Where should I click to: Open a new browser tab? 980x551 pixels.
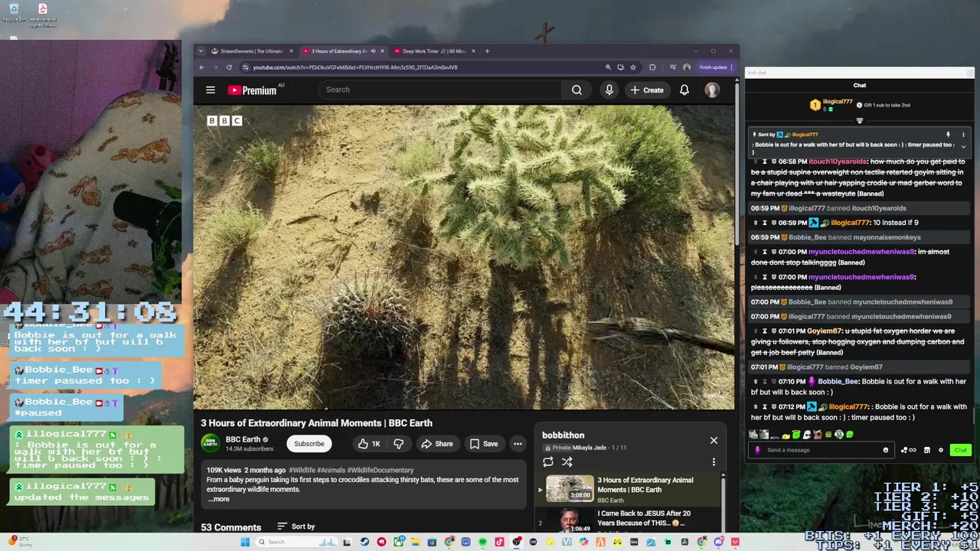pos(487,51)
